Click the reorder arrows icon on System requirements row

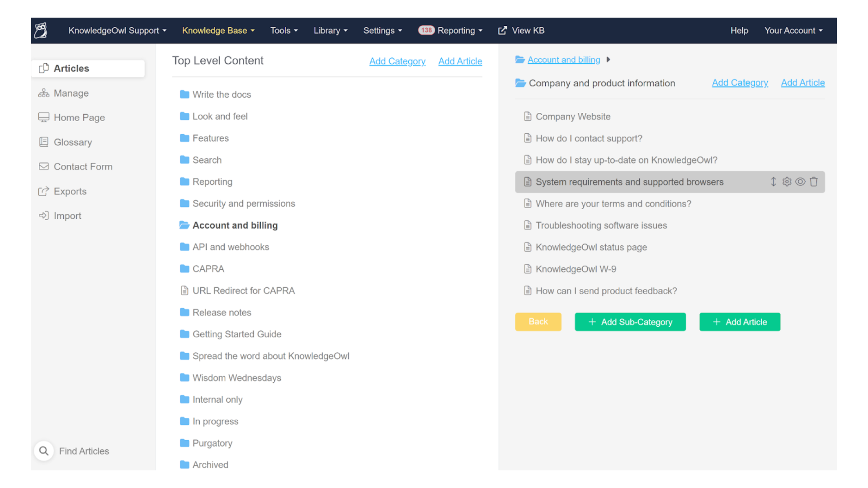774,182
